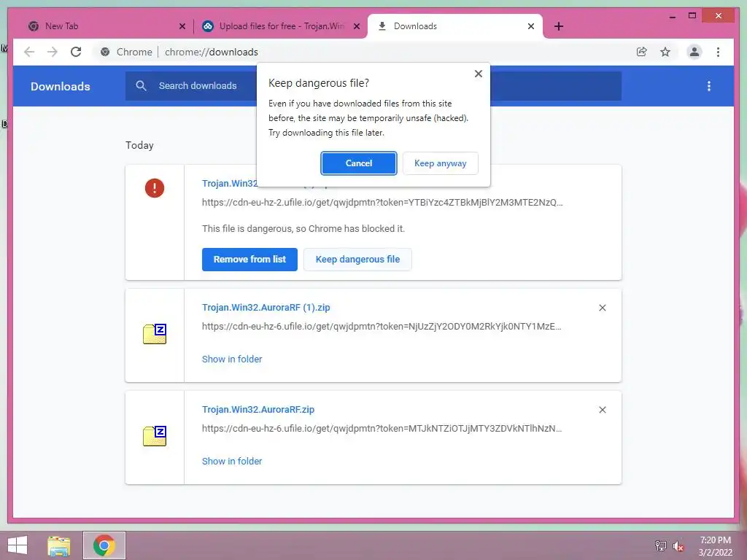Open the Windows Start menu
The width and height of the screenshot is (747, 560).
point(18,545)
